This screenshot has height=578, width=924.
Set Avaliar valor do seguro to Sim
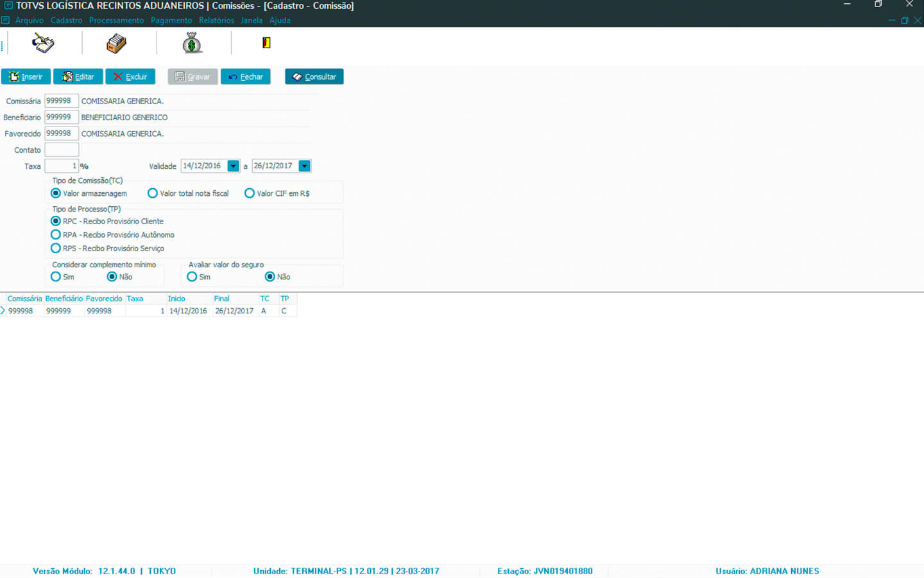[x=192, y=277]
